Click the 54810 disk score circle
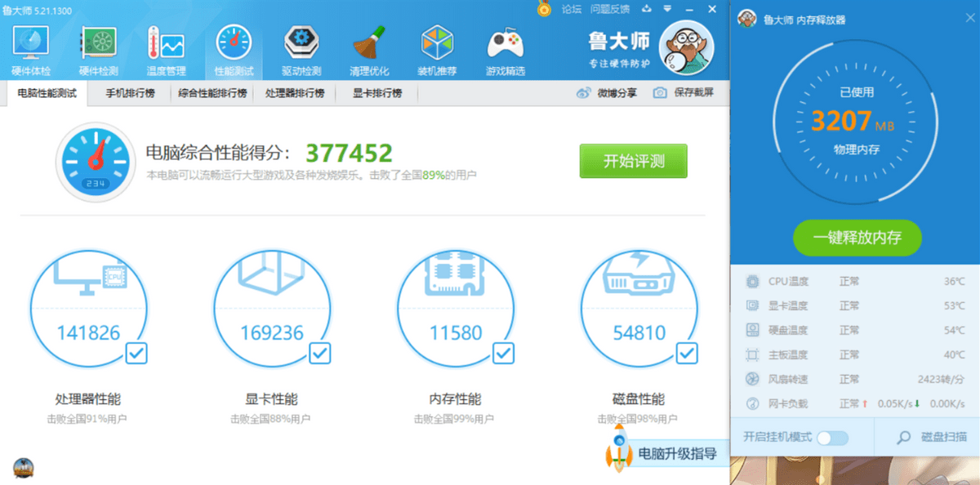The height and width of the screenshot is (485, 980). (x=639, y=309)
